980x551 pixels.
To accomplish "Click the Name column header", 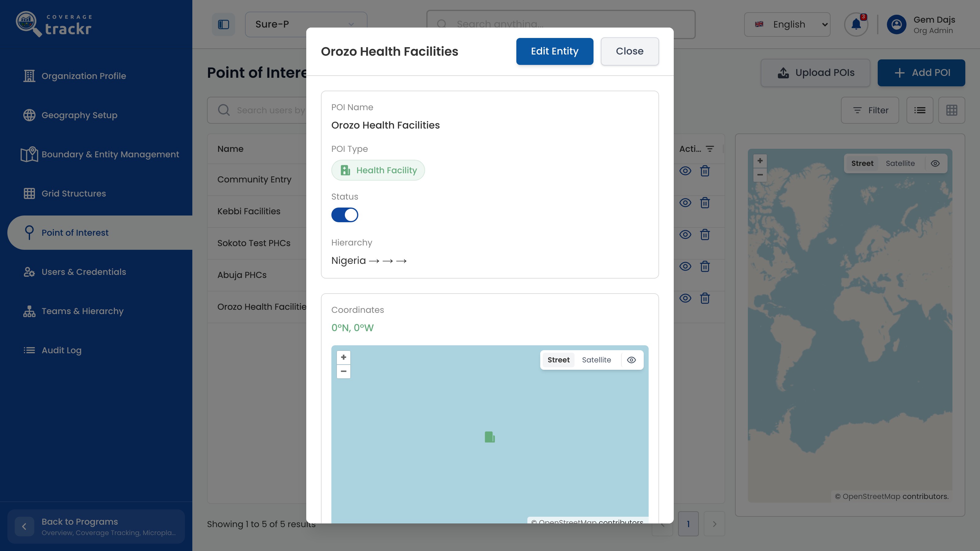I will 230,149.
